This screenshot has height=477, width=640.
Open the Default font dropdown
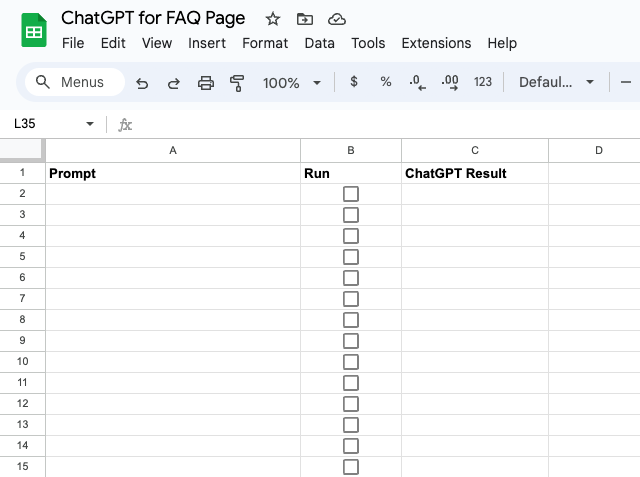click(x=556, y=82)
